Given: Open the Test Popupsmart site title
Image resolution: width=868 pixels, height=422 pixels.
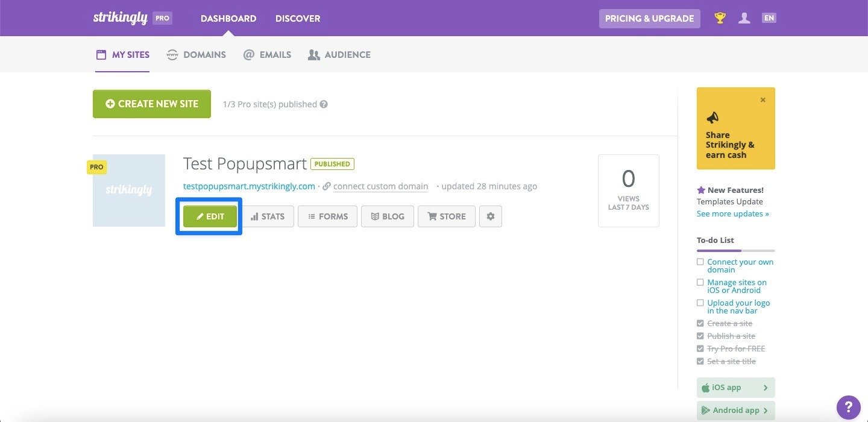Looking at the screenshot, I should (x=245, y=164).
